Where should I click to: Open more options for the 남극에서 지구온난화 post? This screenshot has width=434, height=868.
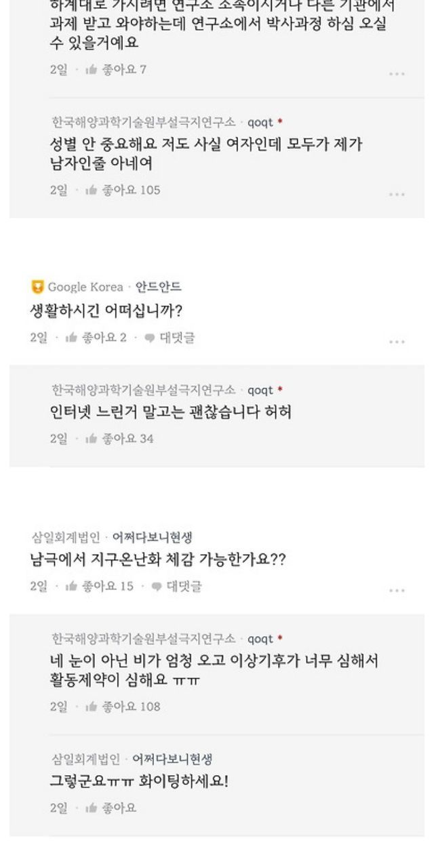(397, 590)
